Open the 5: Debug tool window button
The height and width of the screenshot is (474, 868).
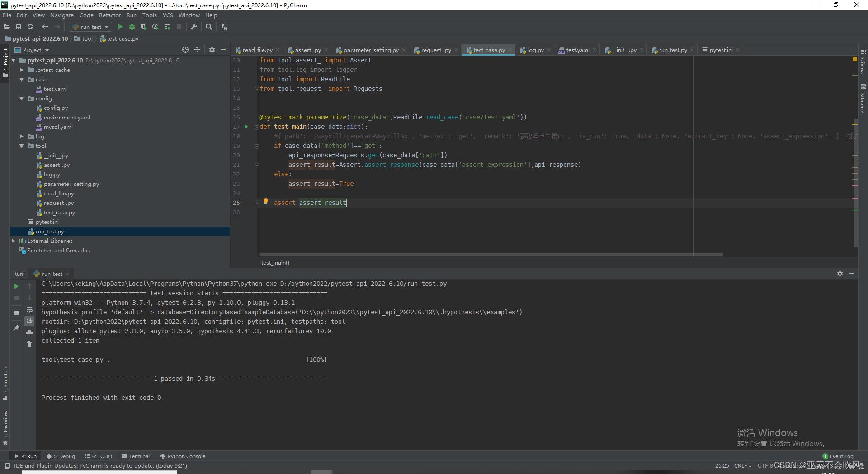point(61,456)
